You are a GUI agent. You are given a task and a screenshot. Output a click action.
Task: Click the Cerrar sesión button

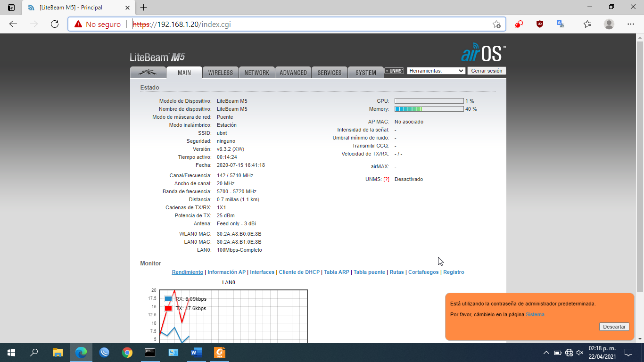tap(487, 71)
